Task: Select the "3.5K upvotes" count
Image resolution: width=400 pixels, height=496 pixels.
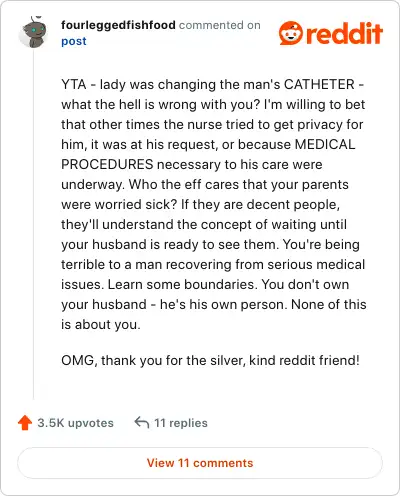Action: pyautogui.click(x=75, y=423)
